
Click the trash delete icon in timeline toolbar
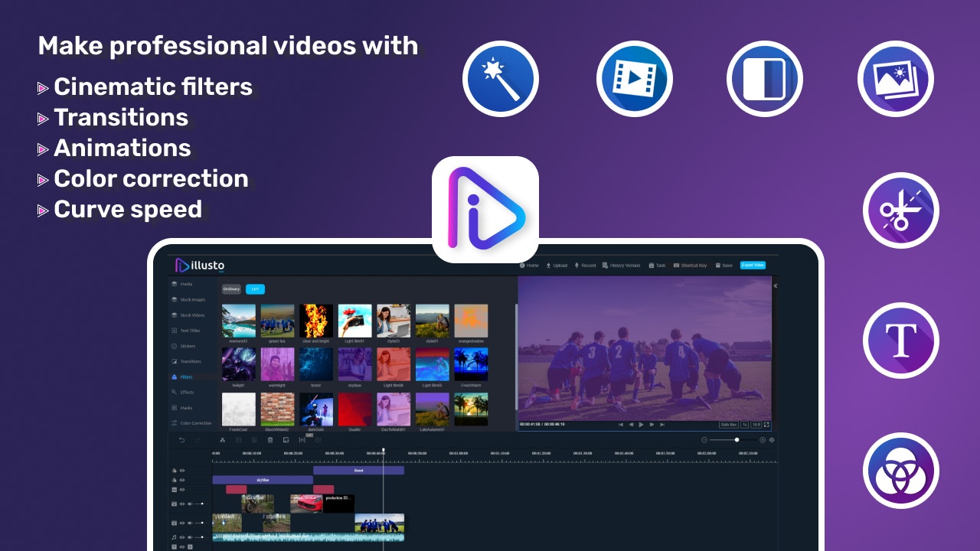pos(269,440)
